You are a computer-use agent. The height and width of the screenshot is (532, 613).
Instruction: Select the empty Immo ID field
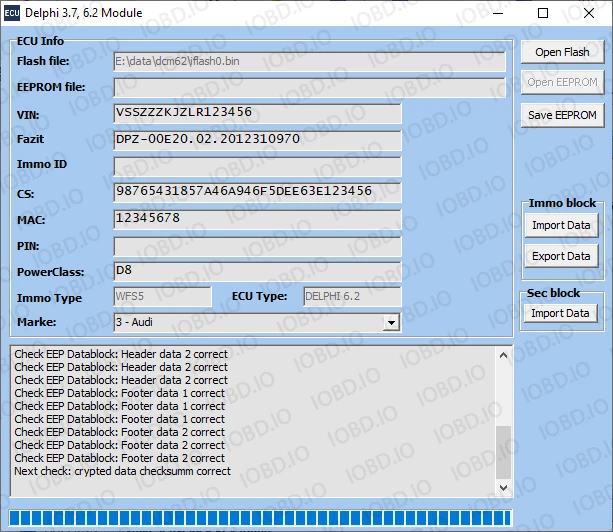pyautogui.click(x=257, y=165)
